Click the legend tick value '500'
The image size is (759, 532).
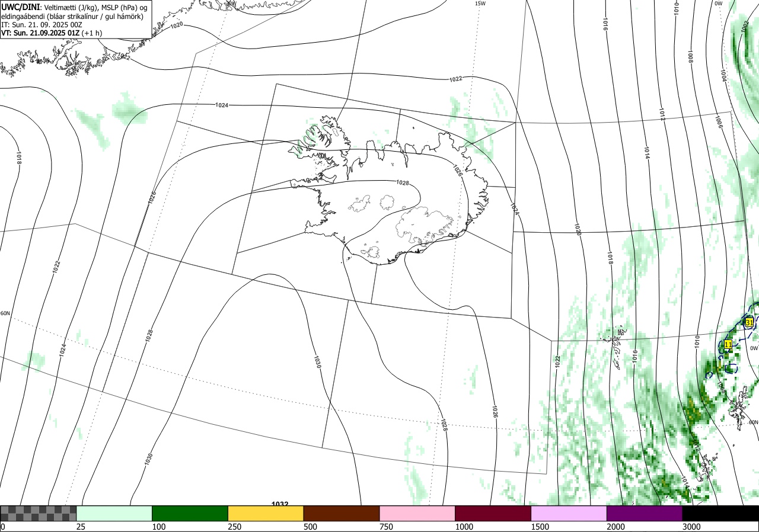pyautogui.click(x=310, y=527)
